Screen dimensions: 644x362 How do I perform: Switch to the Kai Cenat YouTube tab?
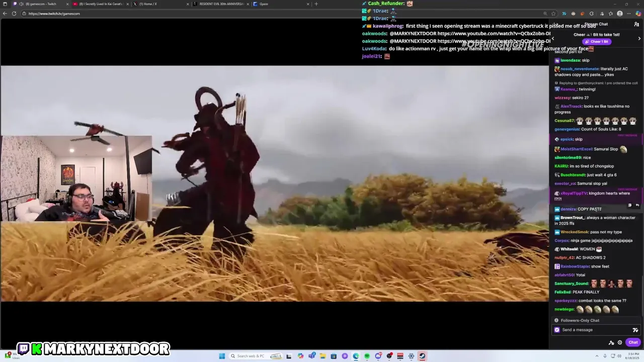click(101, 4)
